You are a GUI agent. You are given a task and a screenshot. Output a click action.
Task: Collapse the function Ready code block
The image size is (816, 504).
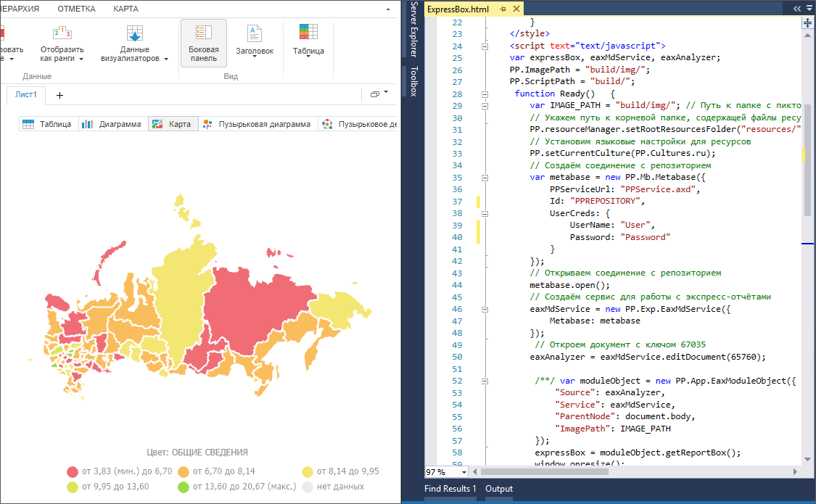pos(485,94)
